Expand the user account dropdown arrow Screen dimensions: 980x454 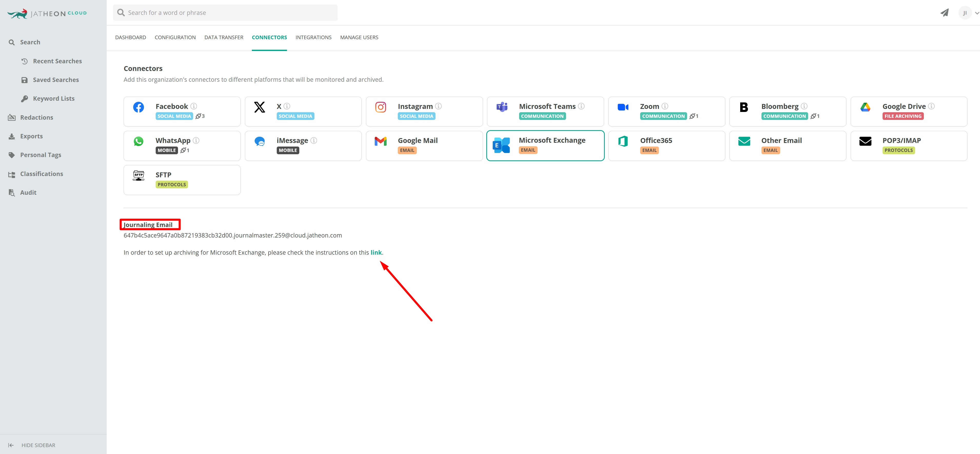977,13
